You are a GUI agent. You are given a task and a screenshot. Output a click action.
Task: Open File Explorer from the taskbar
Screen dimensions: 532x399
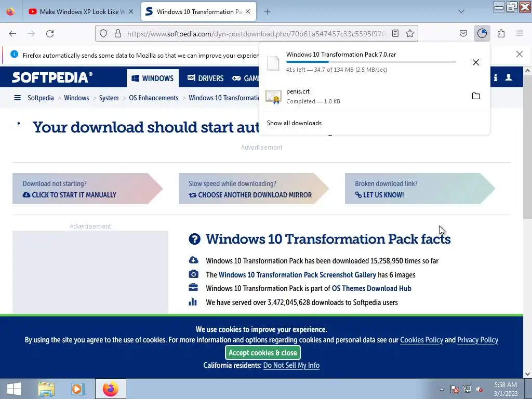[46, 389]
